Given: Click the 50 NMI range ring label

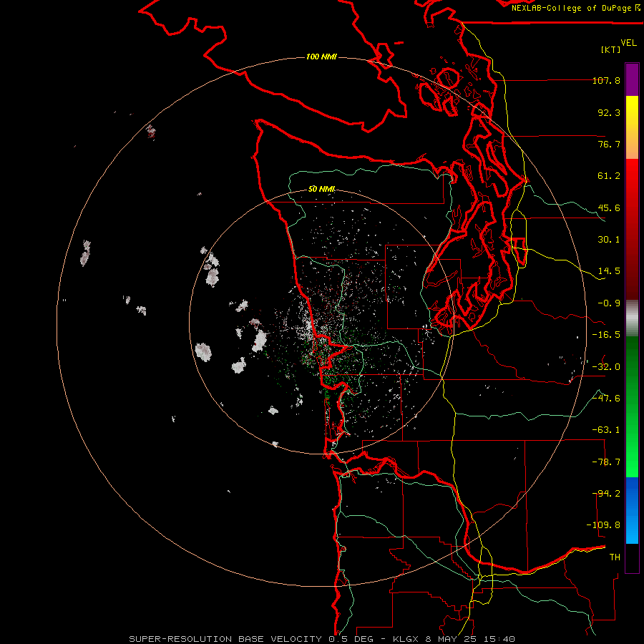Looking at the screenshot, I should point(321,189).
